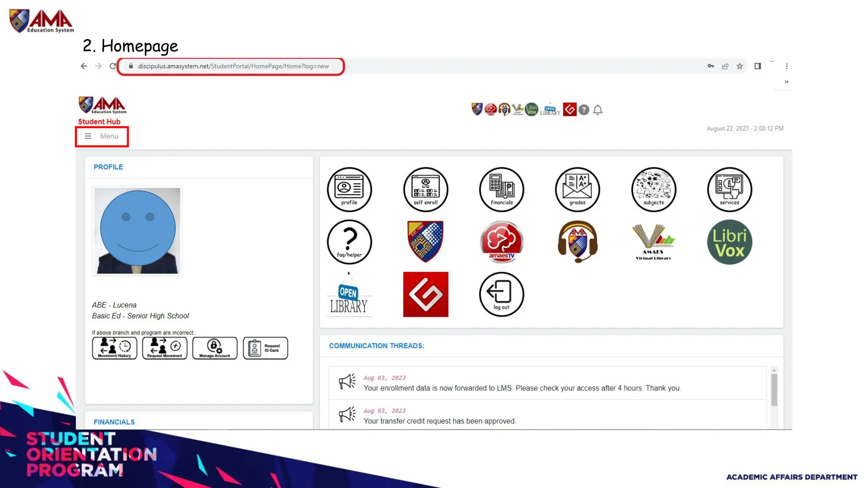This screenshot has height=488, width=868.
Task: Open the services icon
Action: tap(729, 189)
